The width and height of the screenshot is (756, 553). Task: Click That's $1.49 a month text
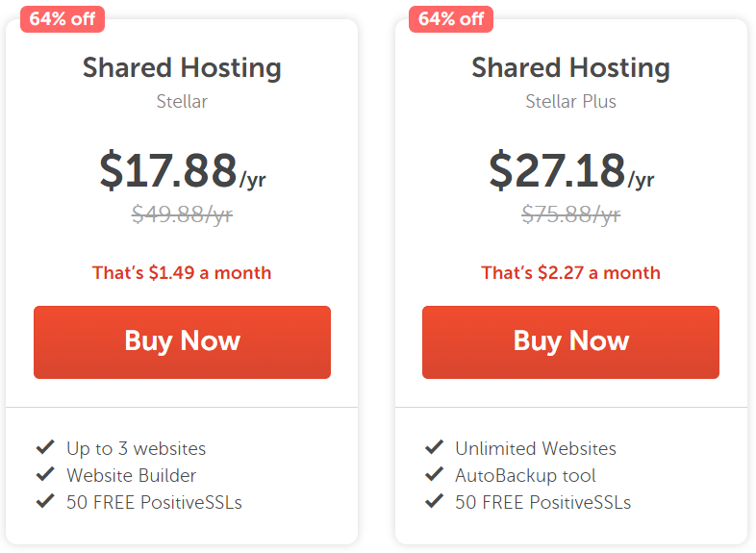pyautogui.click(x=182, y=273)
